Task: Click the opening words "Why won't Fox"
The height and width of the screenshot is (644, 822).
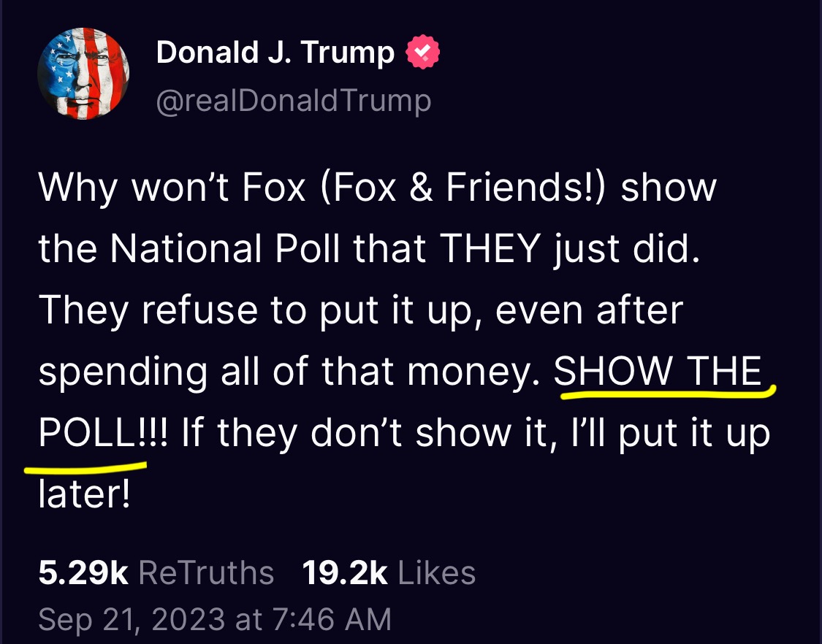Action: [x=172, y=188]
